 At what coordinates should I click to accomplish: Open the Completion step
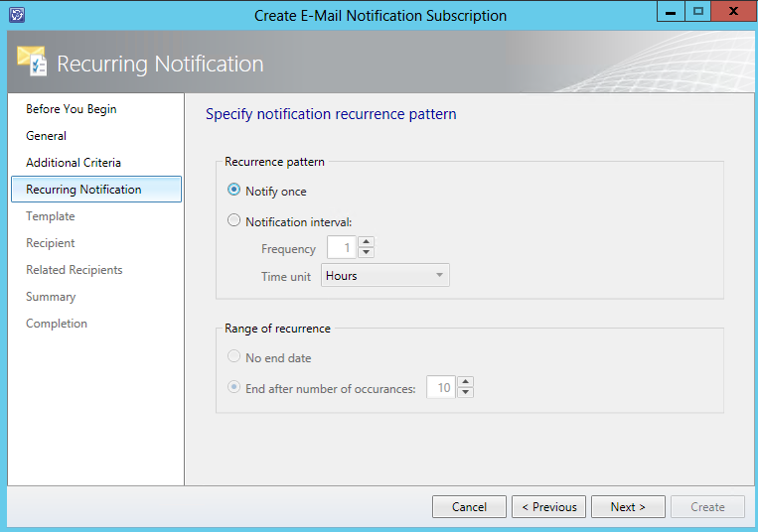tap(57, 324)
